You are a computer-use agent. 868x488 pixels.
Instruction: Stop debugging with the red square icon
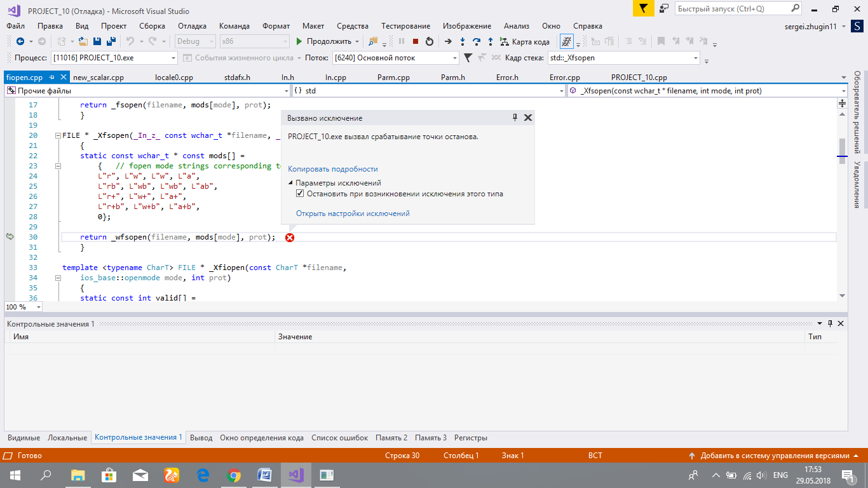(x=415, y=41)
